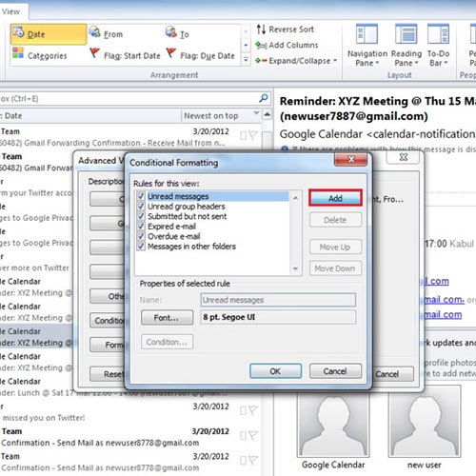Toggle Submitted but not sent checkbox

pos(141,216)
